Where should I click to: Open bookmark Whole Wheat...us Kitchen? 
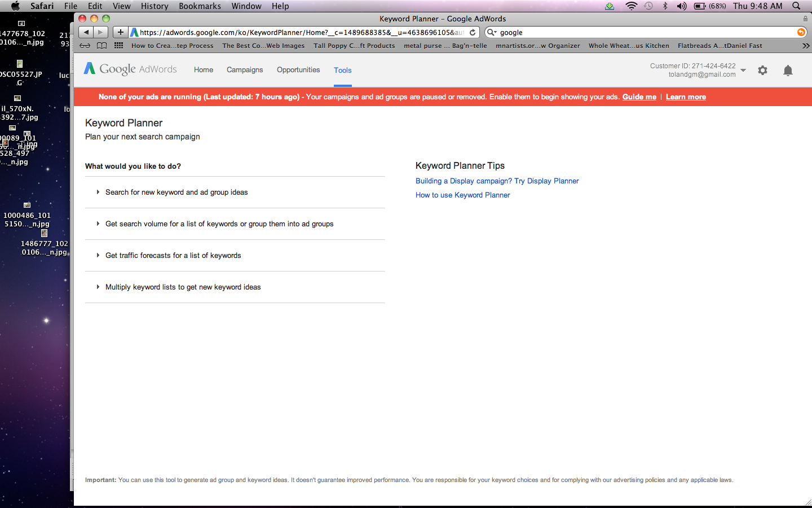pyautogui.click(x=629, y=46)
